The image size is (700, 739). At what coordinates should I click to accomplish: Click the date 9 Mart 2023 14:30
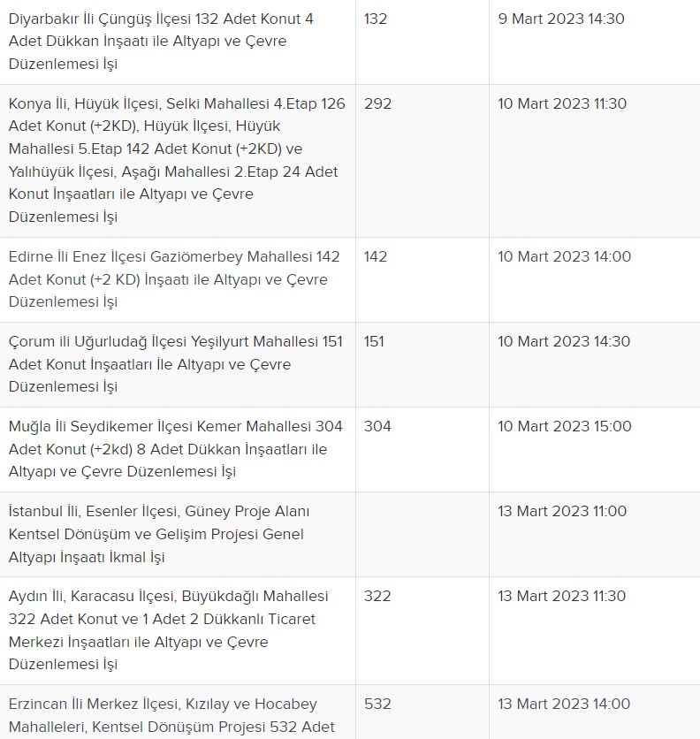click(x=561, y=19)
